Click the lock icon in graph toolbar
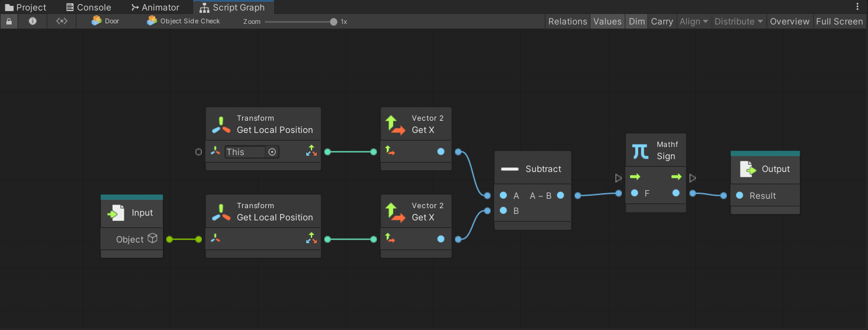Image resolution: width=868 pixels, height=330 pixels. click(9, 21)
